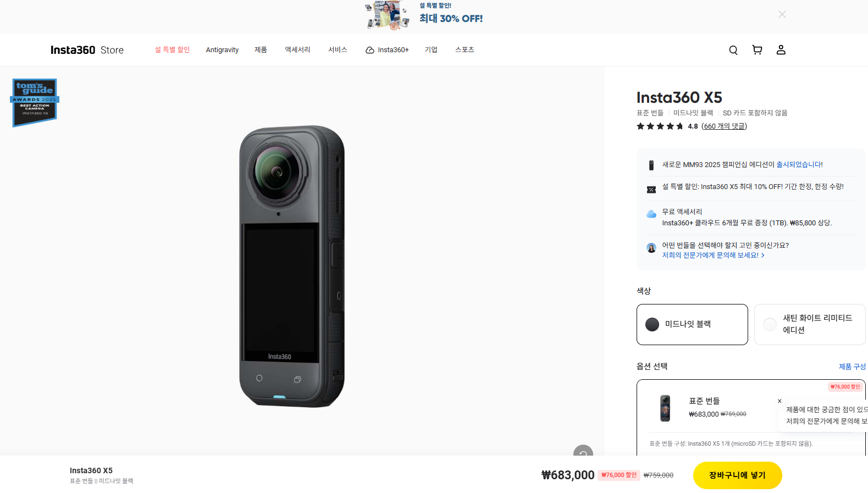This screenshot has height=493, width=868.
Task: Open the search icon in header
Action: [733, 50]
